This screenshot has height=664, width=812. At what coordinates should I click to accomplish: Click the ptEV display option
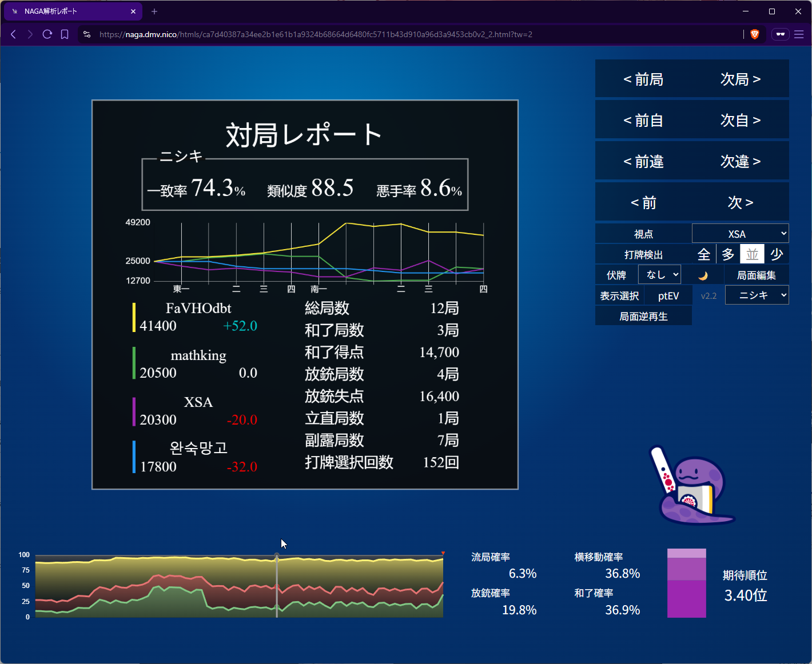coord(668,295)
